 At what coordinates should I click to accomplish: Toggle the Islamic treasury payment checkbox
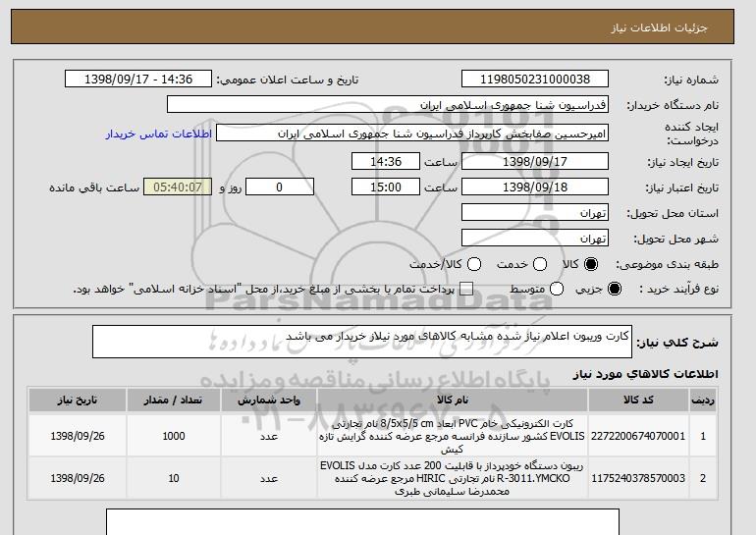pos(465,290)
